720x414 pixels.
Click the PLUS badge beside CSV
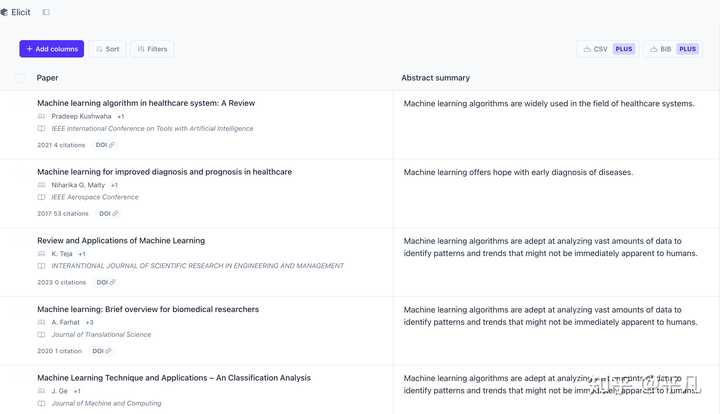[x=624, y=49]
